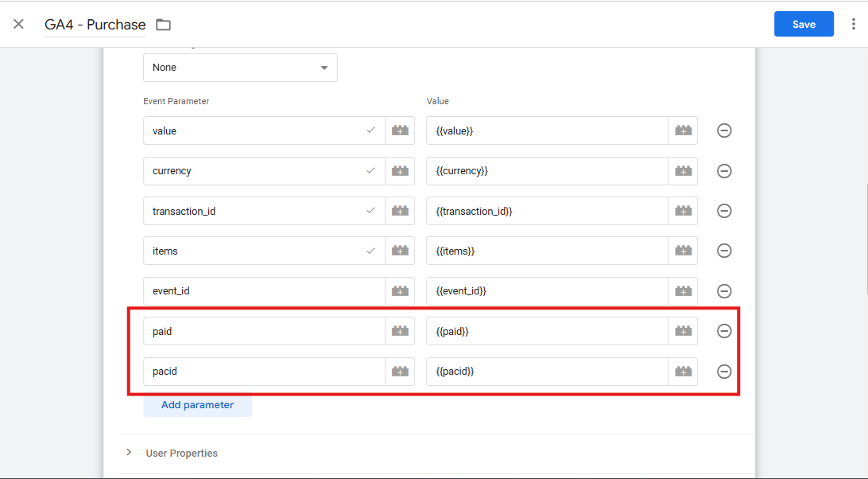Save the GA4 - Purchase tag
The image size is (868, 479).
click(804, 24)
